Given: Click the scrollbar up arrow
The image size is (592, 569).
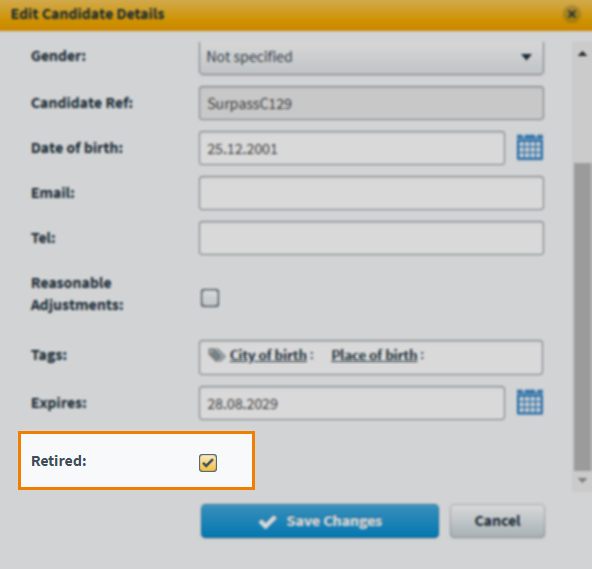Looking at the screenshot, I should tap(582, 54).
